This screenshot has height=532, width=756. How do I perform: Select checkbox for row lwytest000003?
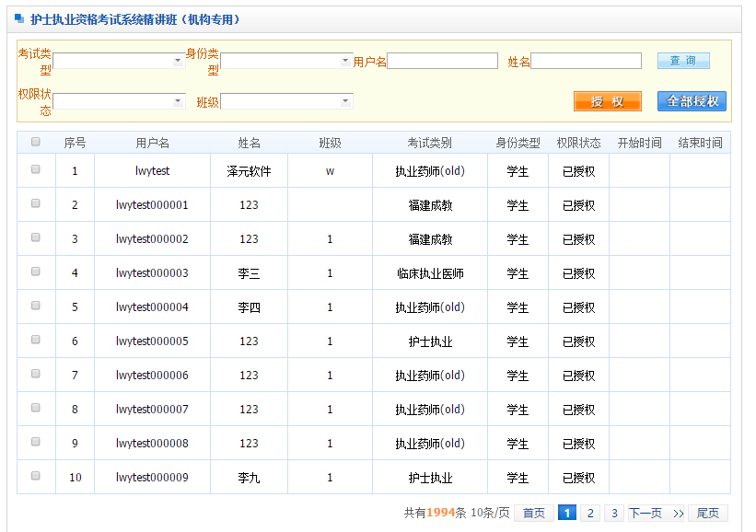36,272
